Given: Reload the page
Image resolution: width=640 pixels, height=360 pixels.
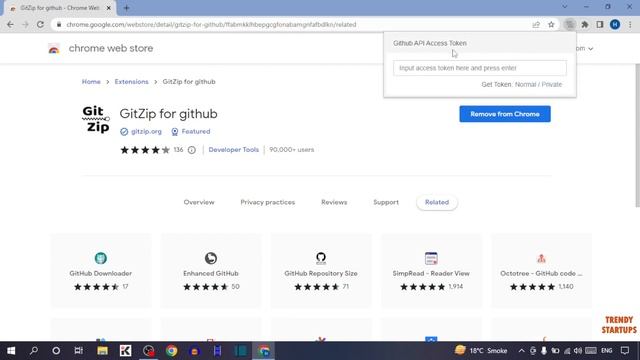Looking at the screenshot, I should 40,24.
